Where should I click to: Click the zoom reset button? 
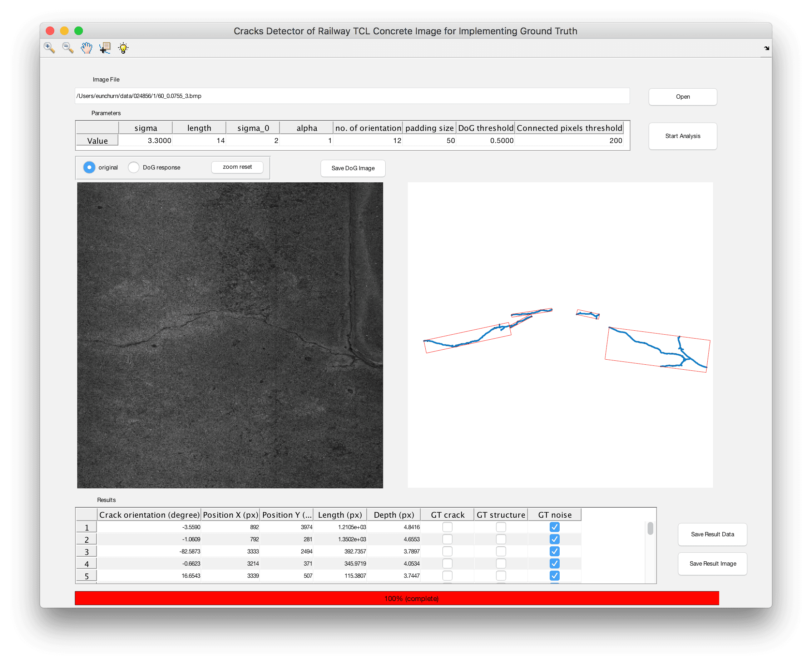237,167
